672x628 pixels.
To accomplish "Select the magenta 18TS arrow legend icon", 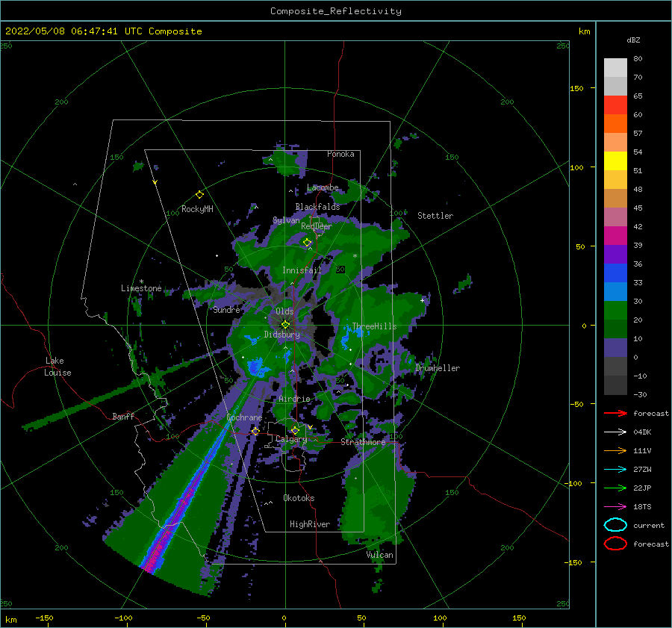I will [615, 507].
